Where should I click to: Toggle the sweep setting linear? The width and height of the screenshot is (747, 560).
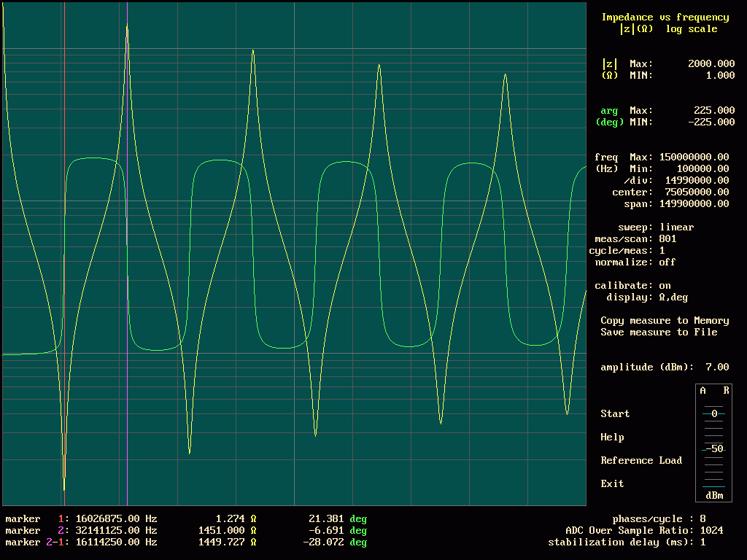click(676, 227)
